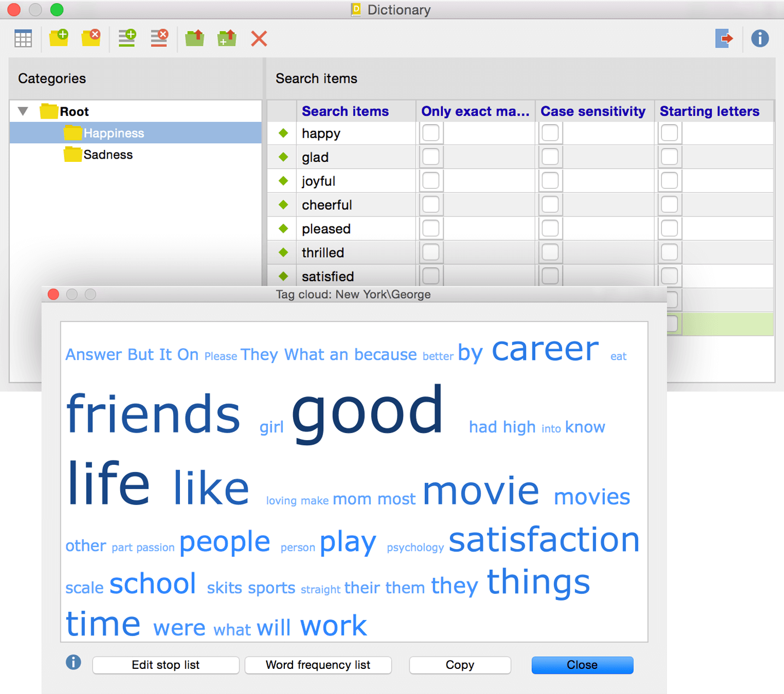Click the delete category folder icon

tap(91, 38)
